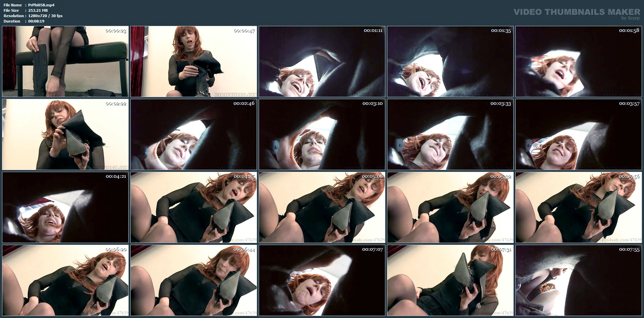Click the resolution value 1280x720 / 30 fps

45,16
